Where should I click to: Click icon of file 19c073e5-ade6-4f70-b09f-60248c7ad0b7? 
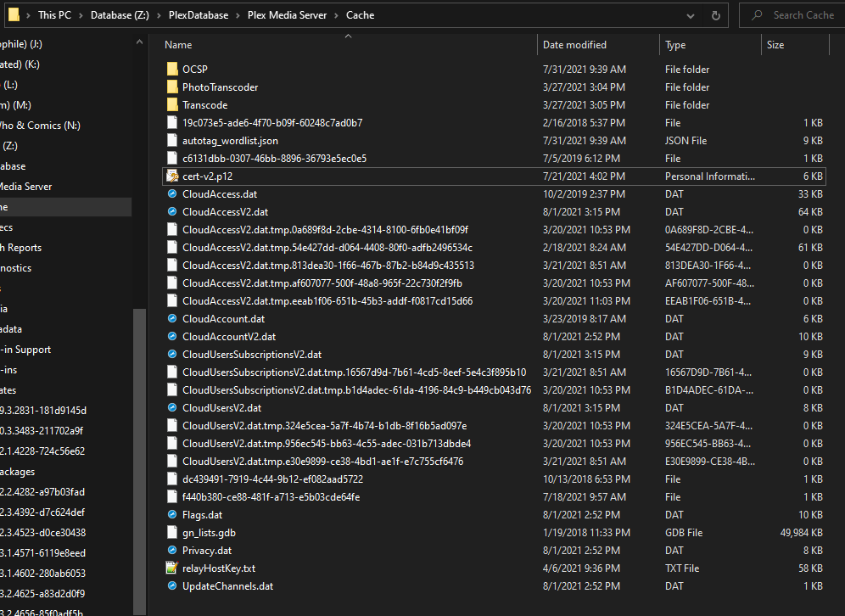pyautogui.click(x=172, y=122)
